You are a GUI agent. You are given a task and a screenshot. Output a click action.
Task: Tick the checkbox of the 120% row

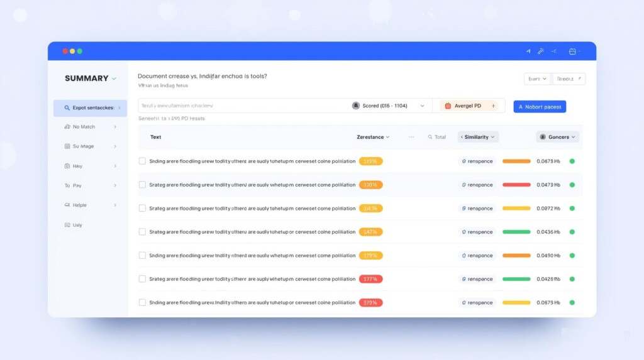click(x=142, y=185)
